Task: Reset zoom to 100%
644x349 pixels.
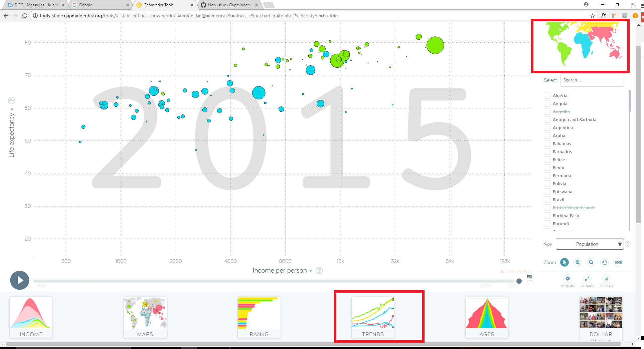Action: [x=618, y=262]
